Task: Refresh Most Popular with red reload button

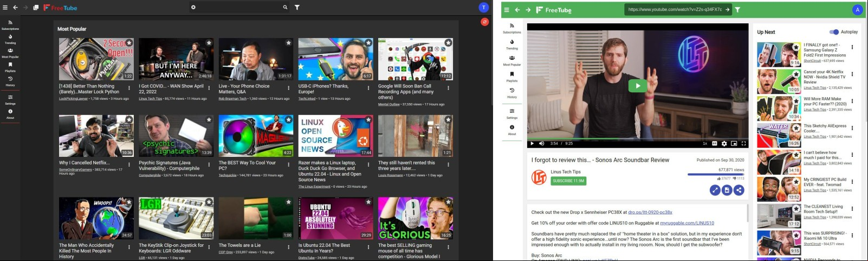Action: [x=484, y=22]
